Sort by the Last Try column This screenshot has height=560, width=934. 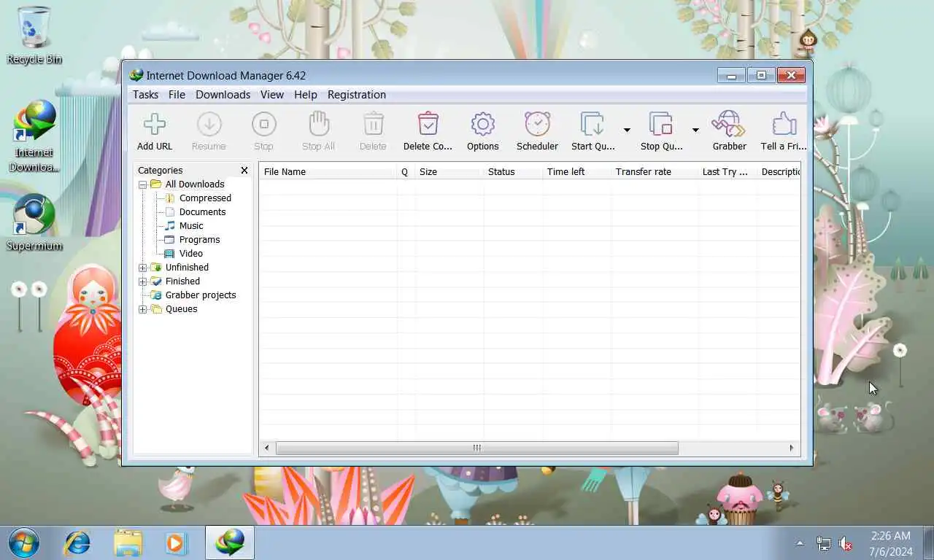(x=727, y=172)
